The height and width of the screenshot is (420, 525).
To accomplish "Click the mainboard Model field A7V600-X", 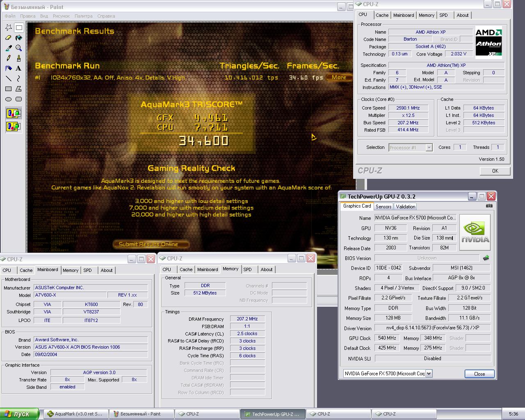I will pyautogui.click(x=70, y=295).
